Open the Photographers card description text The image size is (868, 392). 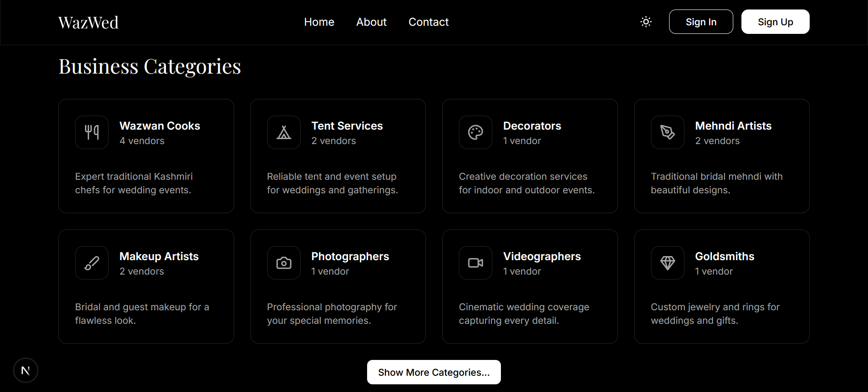point(332,313)
